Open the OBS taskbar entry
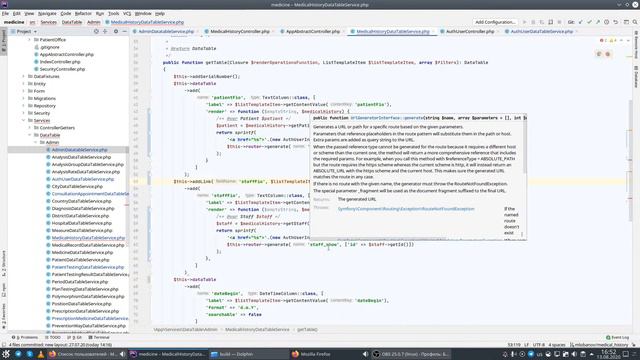The width and height of the screenshot is (640, 360). pos(411,354)
